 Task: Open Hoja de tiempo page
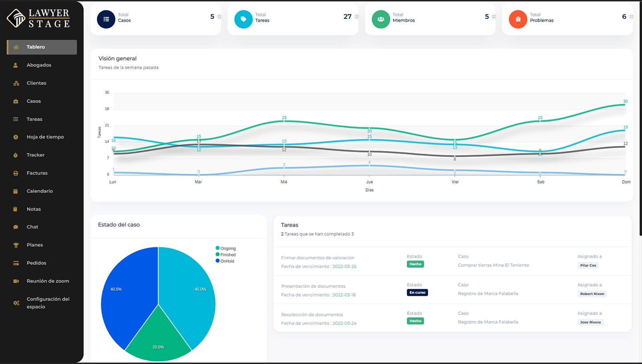(x=45, y=137)
